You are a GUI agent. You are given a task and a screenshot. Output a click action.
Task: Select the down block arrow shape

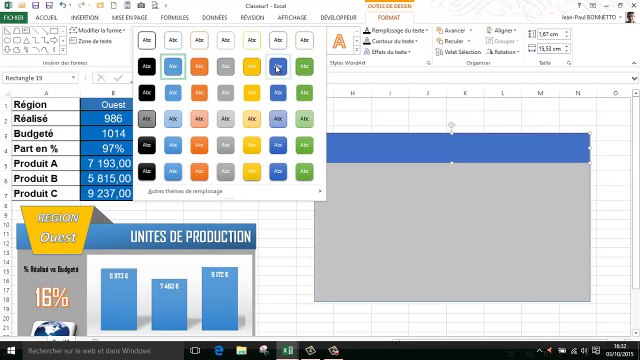point(7,50)
